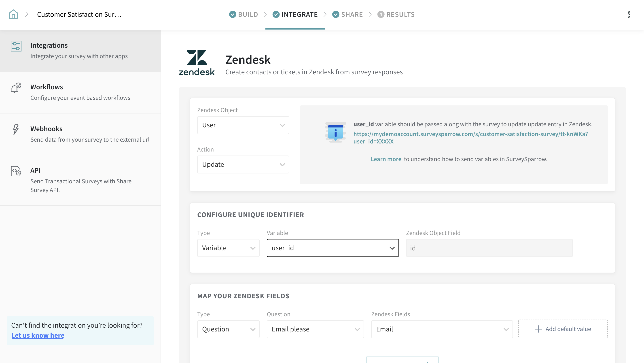Open unique identifier Type Variable dropdown
Image resolution: width=644 pixels, height=363 pixels.
228,248
